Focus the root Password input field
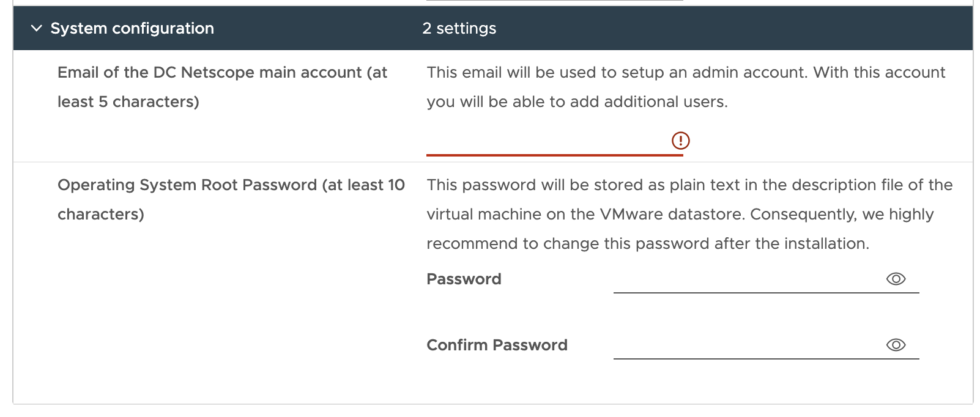Viewport: 980px width, 417px height. (748, 280)
